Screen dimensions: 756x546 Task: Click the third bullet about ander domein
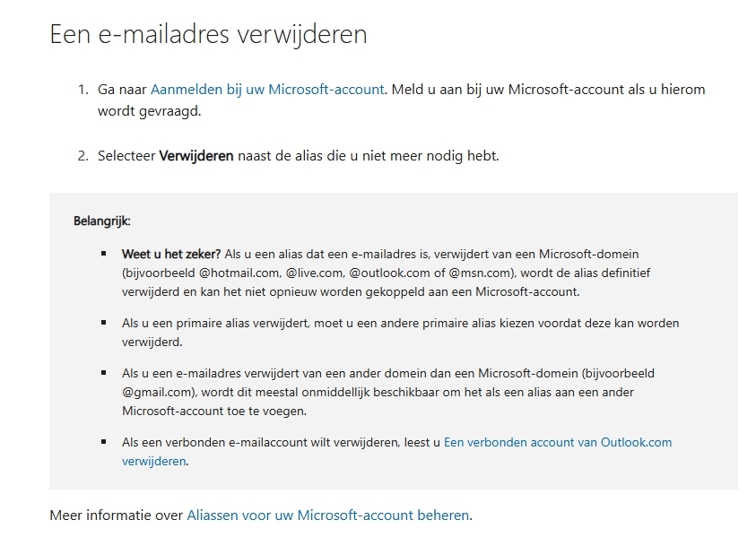[388, 393]
